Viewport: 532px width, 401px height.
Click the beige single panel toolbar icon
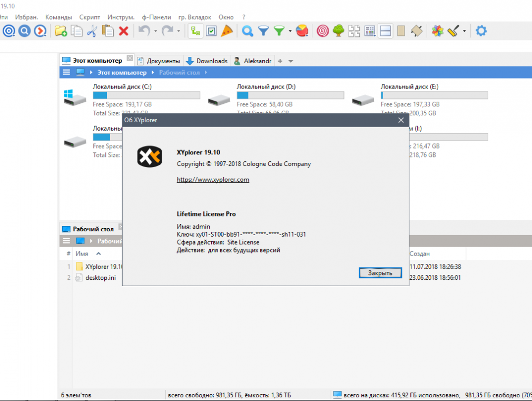[x=401, y=31]
